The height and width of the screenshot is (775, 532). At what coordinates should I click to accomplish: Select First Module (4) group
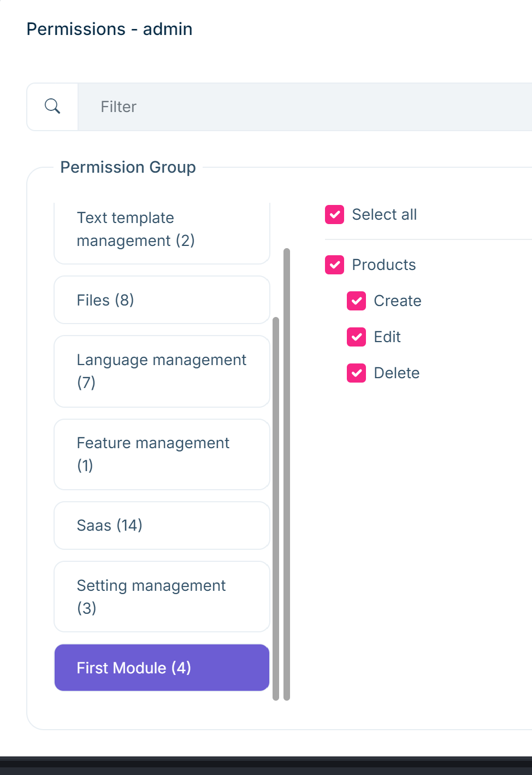[x=162, y=668]
